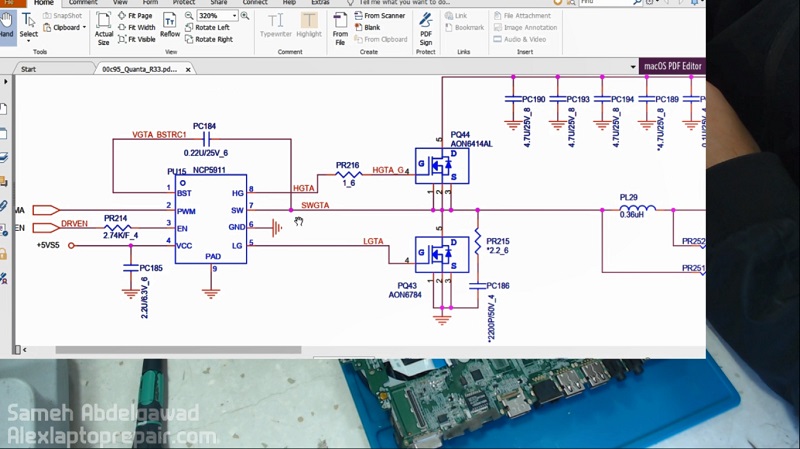Click the SWGTA net label
Viewport: 800px width, 449px height.
315,205
